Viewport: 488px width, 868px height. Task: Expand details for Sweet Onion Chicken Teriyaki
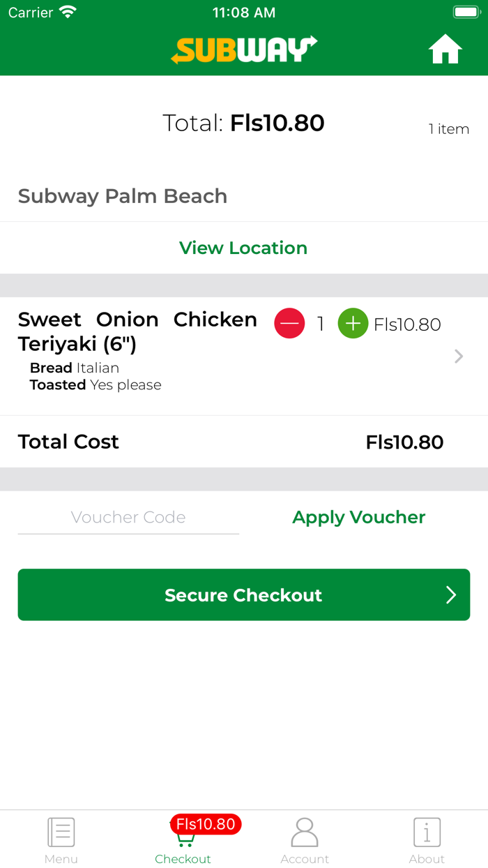click(458, 356)
